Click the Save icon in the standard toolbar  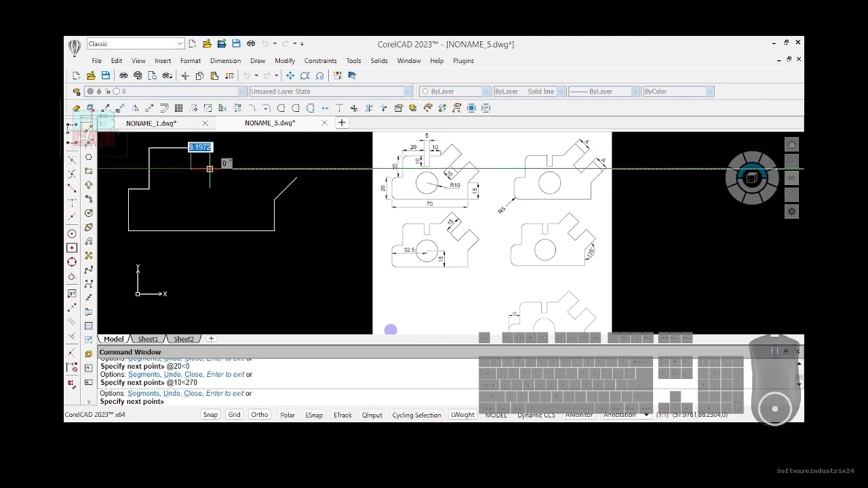(106, 76)
